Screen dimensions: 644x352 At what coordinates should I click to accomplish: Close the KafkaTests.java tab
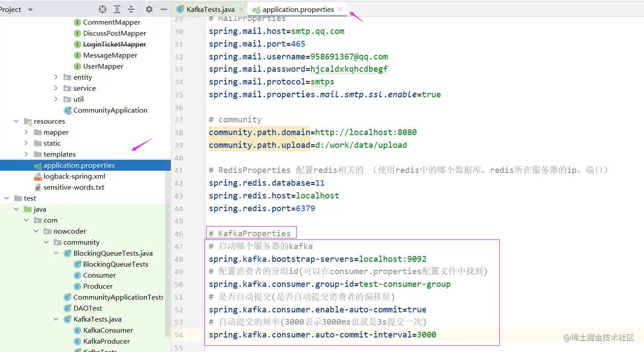[x=241, y=9]
